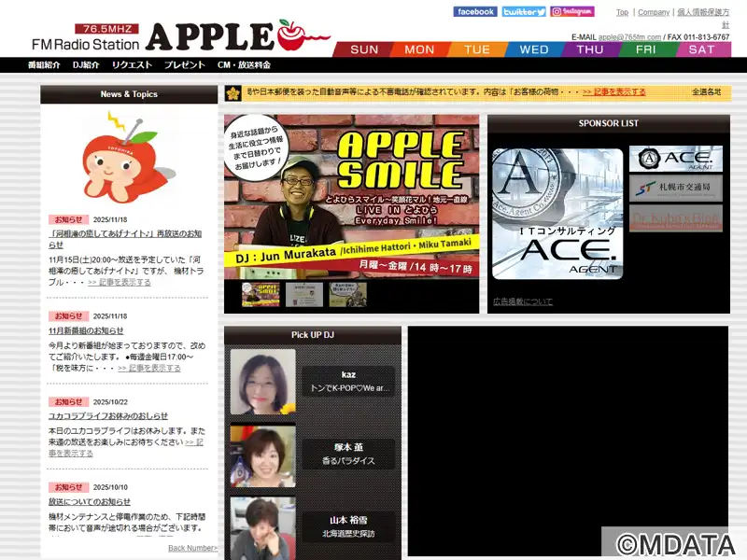Select the MON schedule tab
This screenshot has width=747, height=560.
(x=419, y=49)
